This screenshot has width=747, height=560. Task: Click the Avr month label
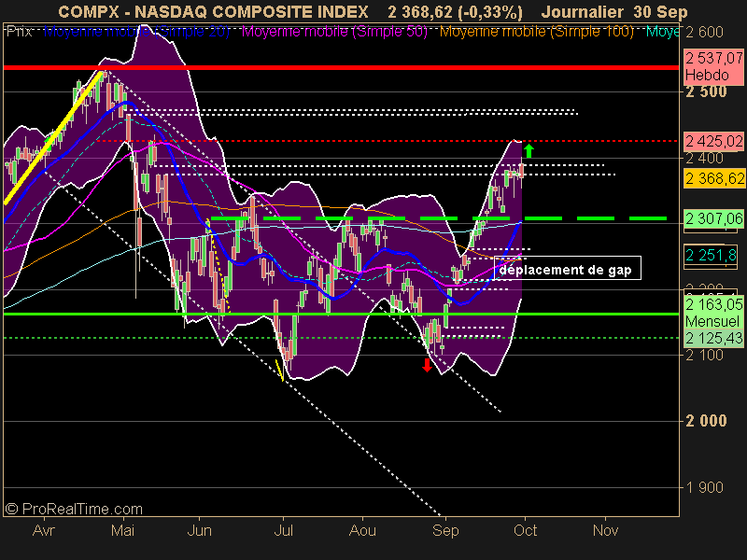pyautogui.click(x=44, y=530)
